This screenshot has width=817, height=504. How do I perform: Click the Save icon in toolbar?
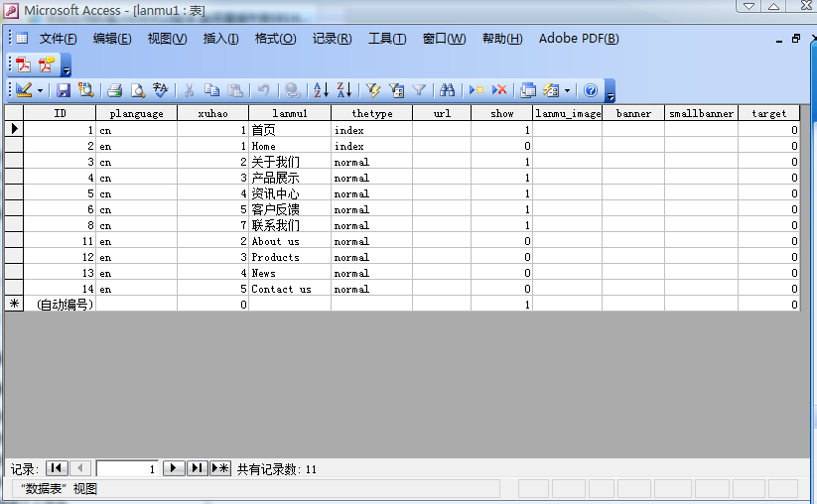64,90
